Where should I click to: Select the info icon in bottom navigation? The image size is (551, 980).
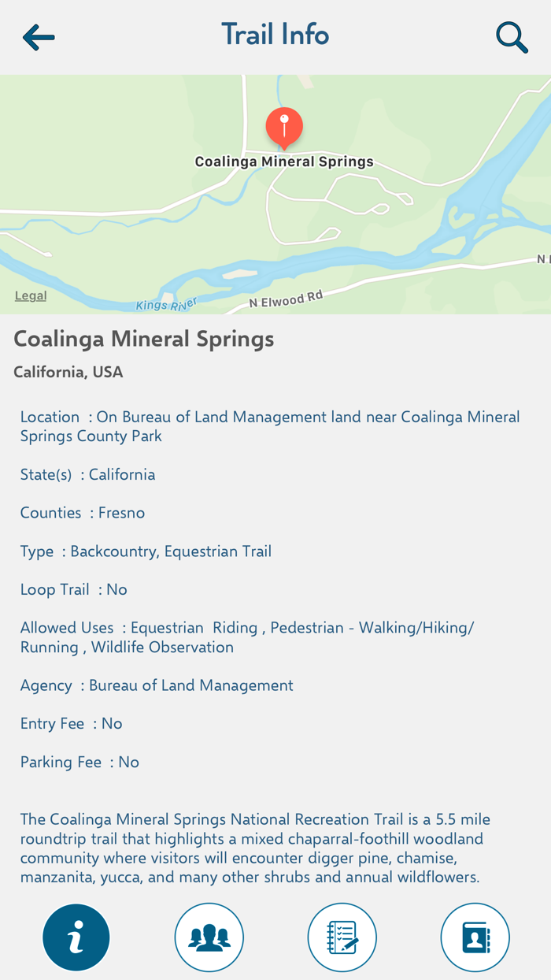[76, 937]
